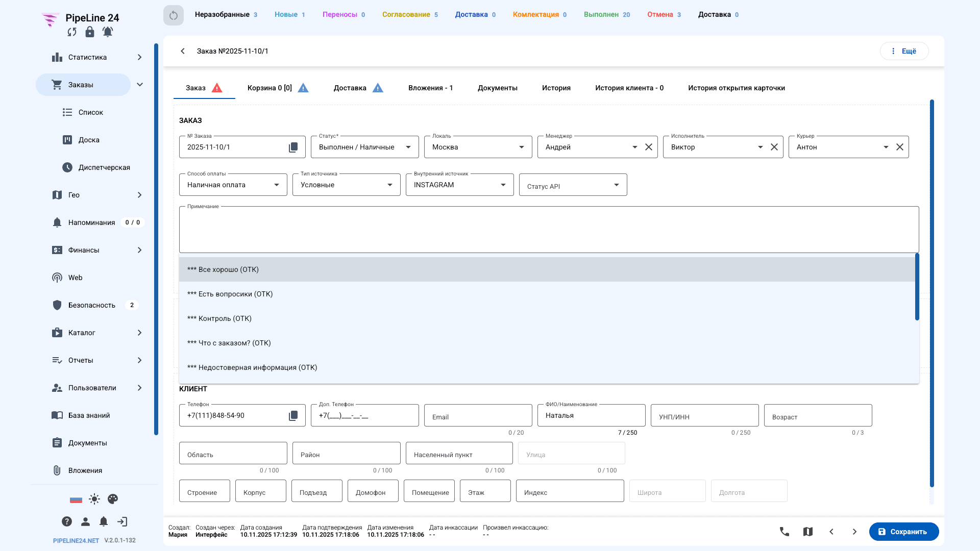Open the notifications bell in sidebar footer
The width and height of the screenshot is (980, 551).
[104, 521]
